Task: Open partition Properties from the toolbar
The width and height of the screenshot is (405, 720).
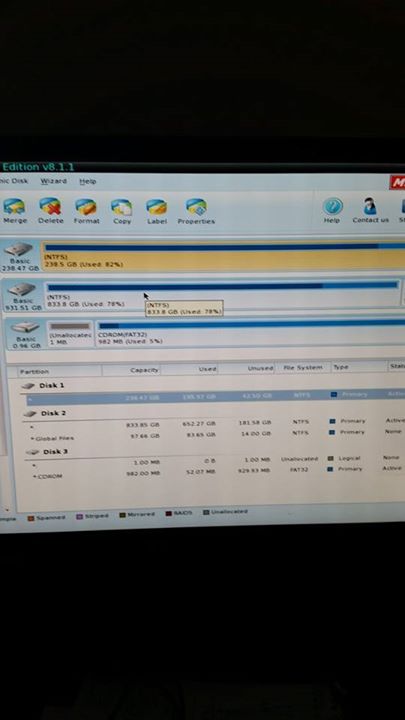Action: (196, 212)
